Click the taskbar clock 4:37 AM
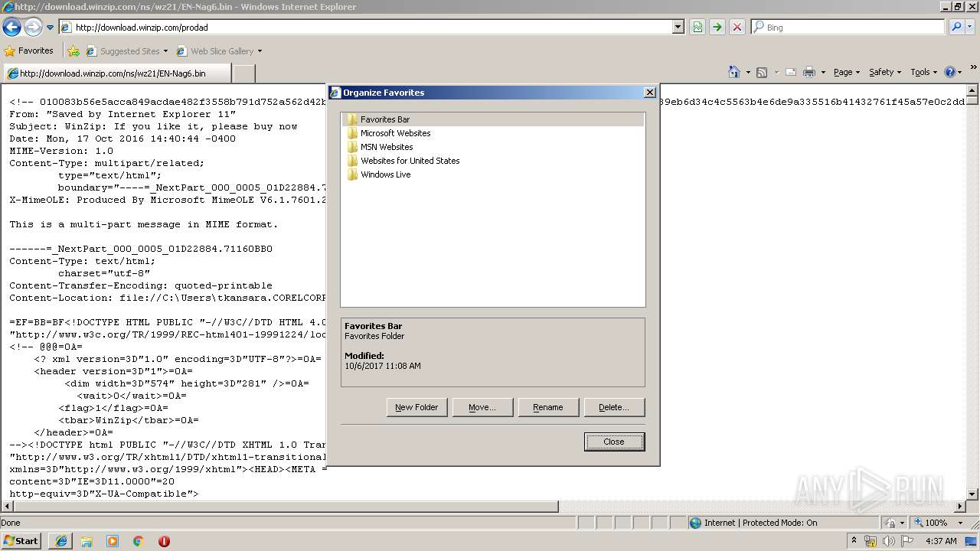Image resolution: width=980 pixels, height=551 pixels. (941, 541)
